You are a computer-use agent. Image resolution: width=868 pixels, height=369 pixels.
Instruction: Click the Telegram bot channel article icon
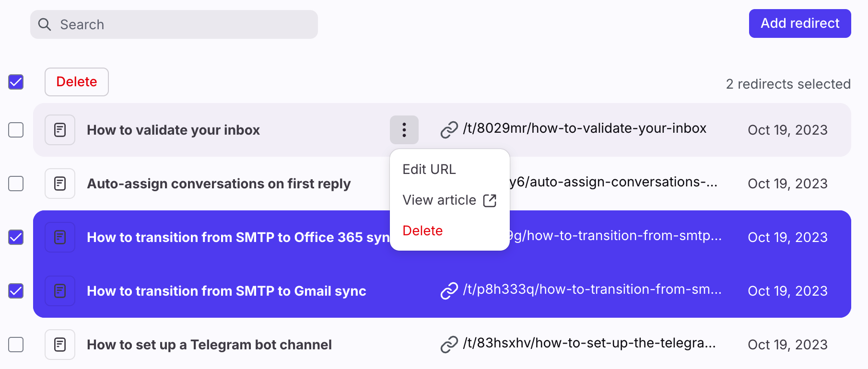click(60, 345)
